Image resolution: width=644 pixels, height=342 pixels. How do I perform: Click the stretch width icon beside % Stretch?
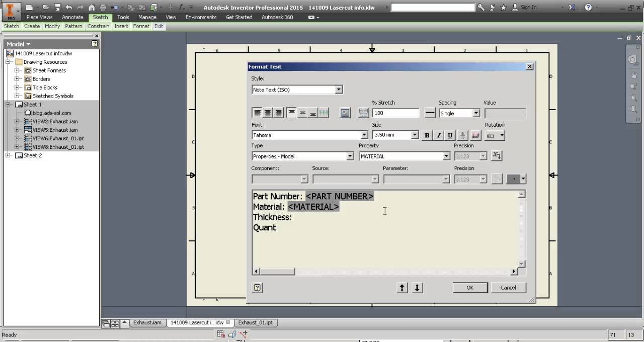[x=363, y=113]
